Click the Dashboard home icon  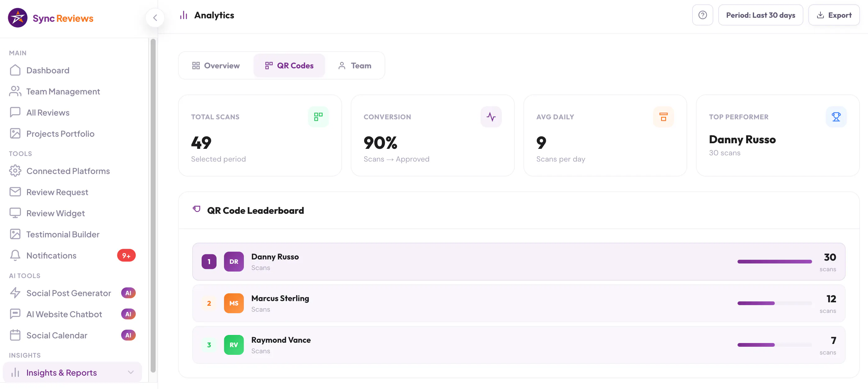[x=15, y=70]
